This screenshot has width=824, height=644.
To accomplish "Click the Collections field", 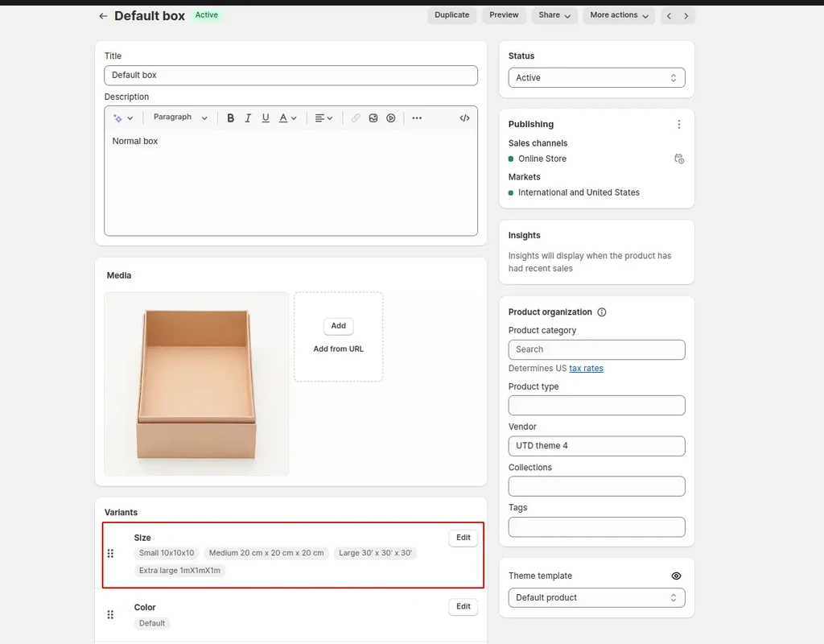I will [596, 486].
